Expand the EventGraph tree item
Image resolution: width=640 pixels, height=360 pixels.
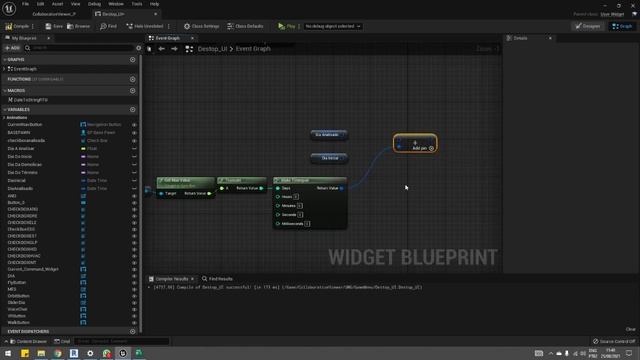coord(4,69)
